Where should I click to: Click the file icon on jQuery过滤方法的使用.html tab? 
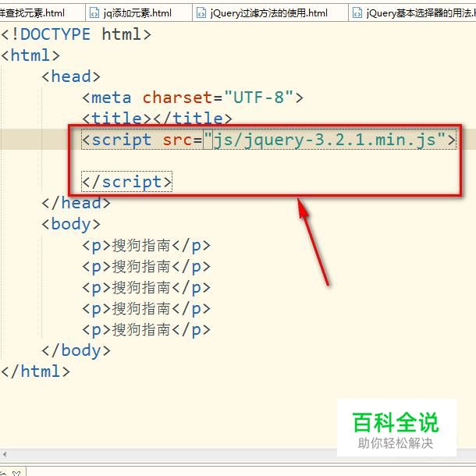tap(201, 13)
